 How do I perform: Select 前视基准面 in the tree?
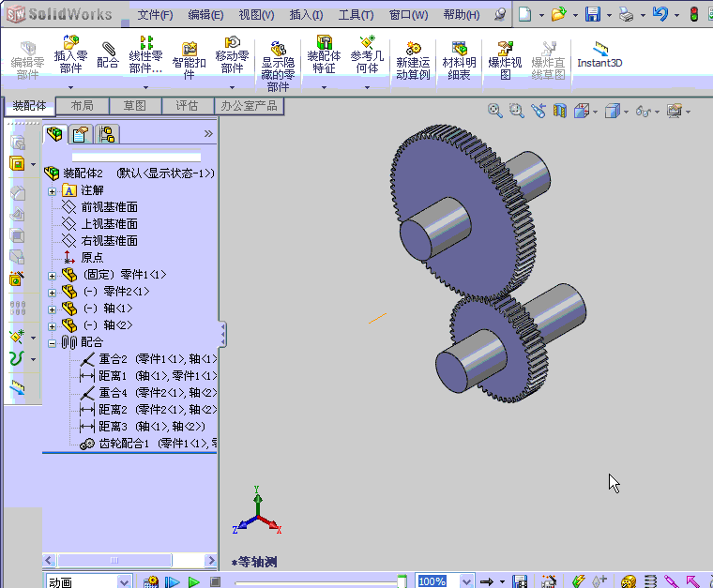pyautogui.click(x=109, y=207)
